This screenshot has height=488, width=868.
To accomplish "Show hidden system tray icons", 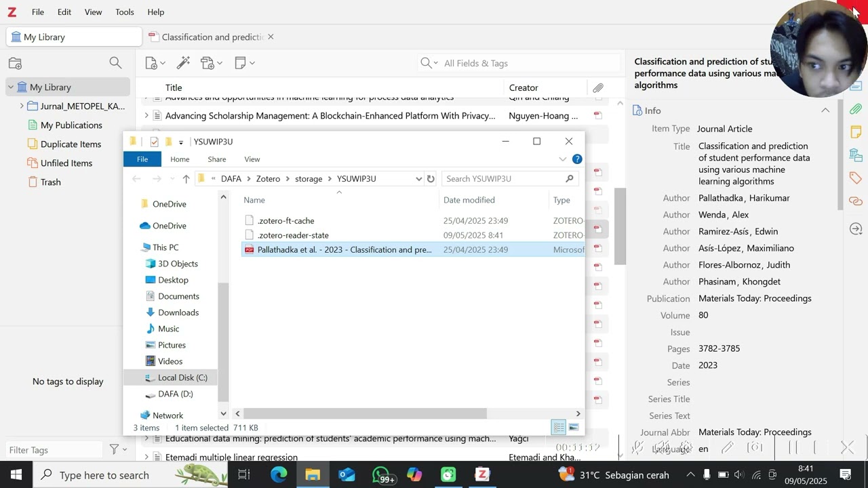I will click(x=690, y=474).
